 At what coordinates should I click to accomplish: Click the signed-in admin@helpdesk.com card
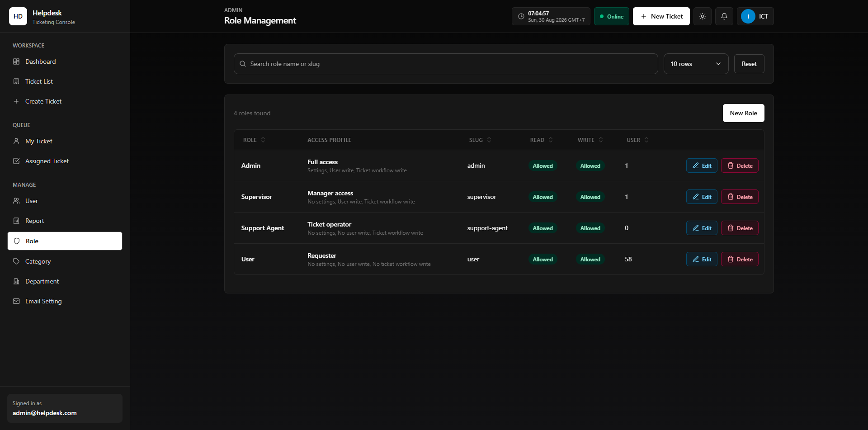65,408
